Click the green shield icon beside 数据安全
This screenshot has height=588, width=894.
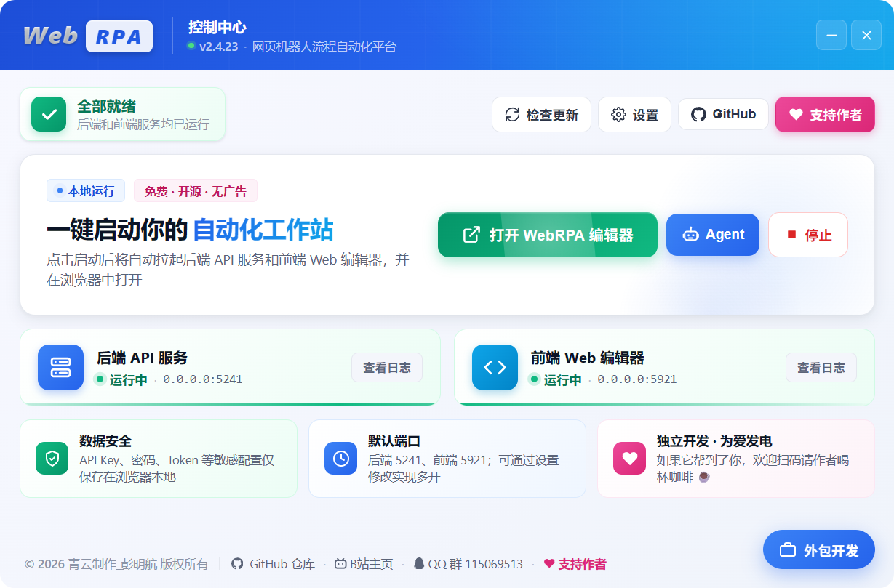[x=52, y=458]
